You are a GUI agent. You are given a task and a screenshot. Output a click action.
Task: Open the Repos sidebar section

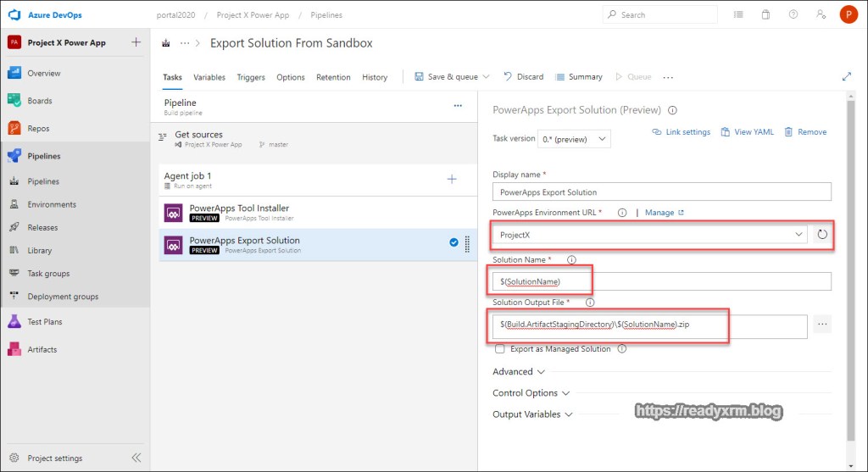pos(38,129)
